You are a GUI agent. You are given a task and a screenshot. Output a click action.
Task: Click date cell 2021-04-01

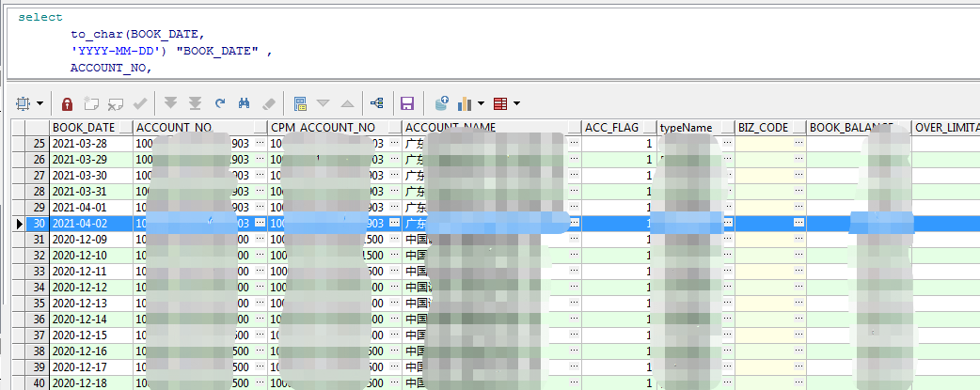[x=91, y=208]
